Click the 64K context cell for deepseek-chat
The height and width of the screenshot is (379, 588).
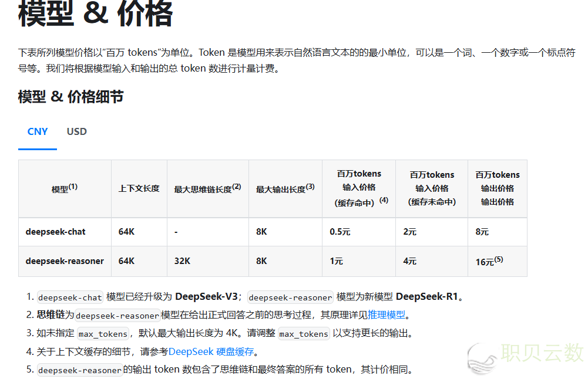pyautogui.click(x=139, y=232)
